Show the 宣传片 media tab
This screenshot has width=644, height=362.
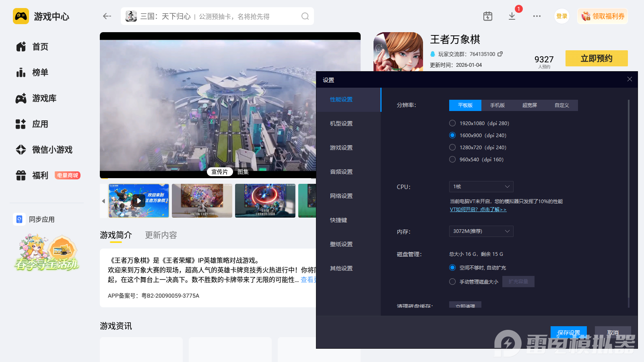[x=220, y=172]
